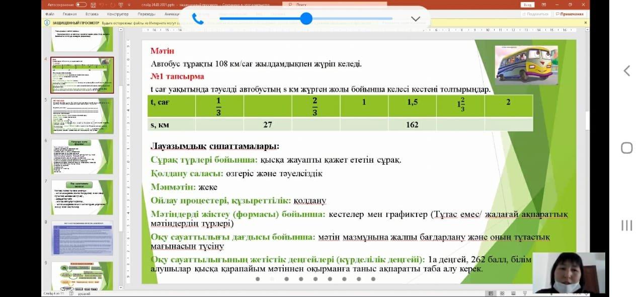The height and width of the screenshot is (297, 644).
Task: Click the ЗАЩИЩЕННЫЙ ПРОСМОТР warning text
Action: pos(75,23)
